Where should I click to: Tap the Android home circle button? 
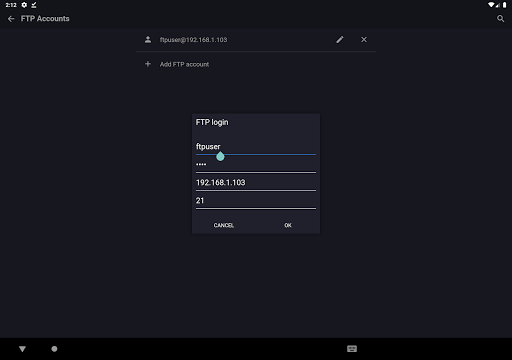54,349
